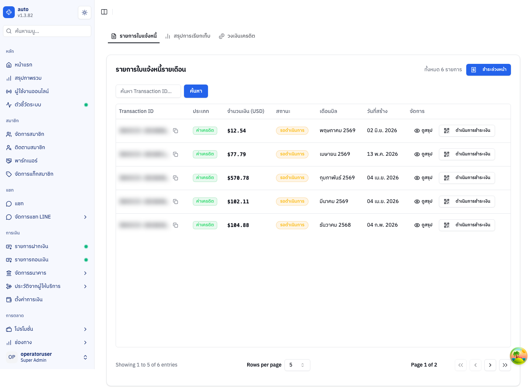Image resolution: width=532 pixels, height=392 pixels.
Task: View summary ดูสรุป for มีนาคม 2569
Action: (423, 202)
